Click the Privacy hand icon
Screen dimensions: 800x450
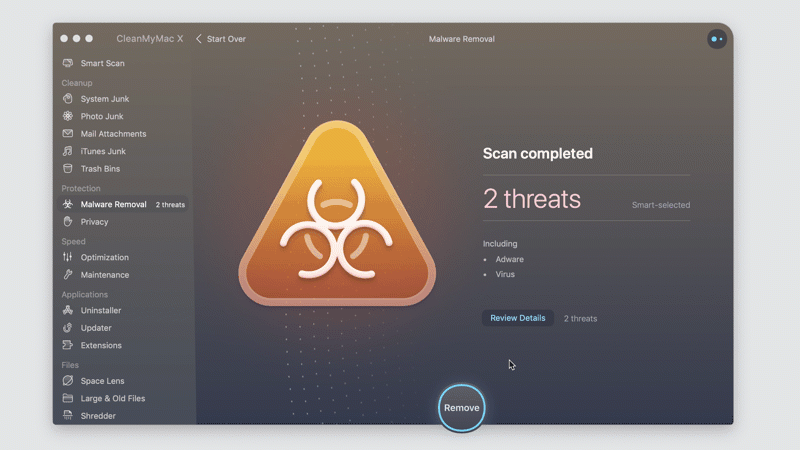coord(67,221)
